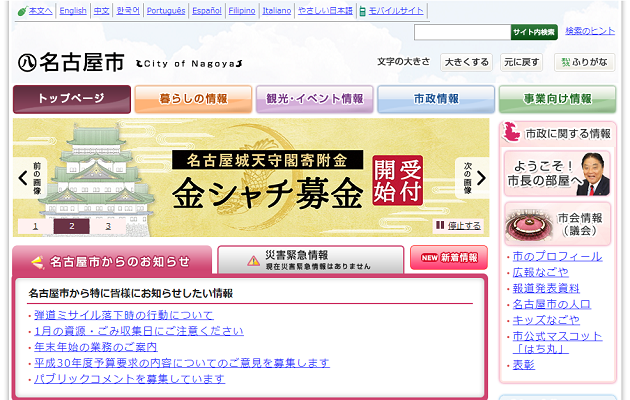Open the 事業向け情報 tab
This screenshot has width=630, height=400.
click(557, 99)
